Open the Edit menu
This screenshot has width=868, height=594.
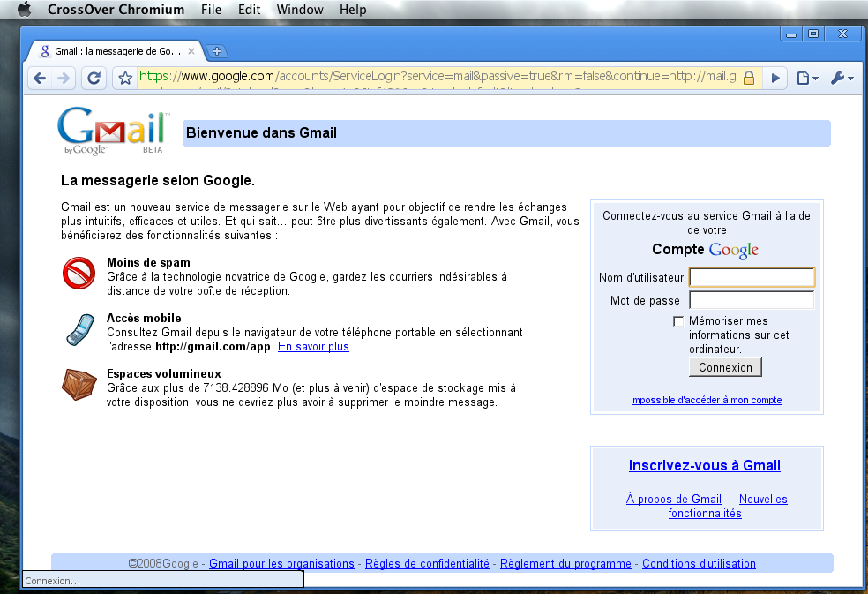point(249,10)
